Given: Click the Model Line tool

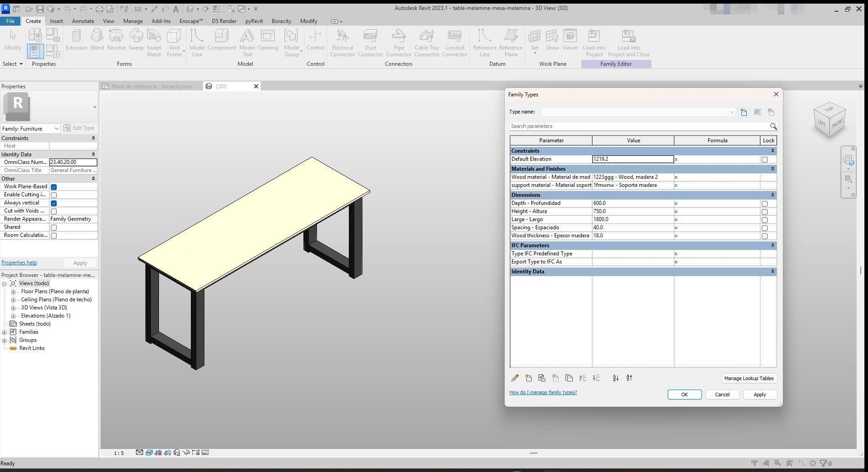Looking at the screenshot, I should (197, 43).
